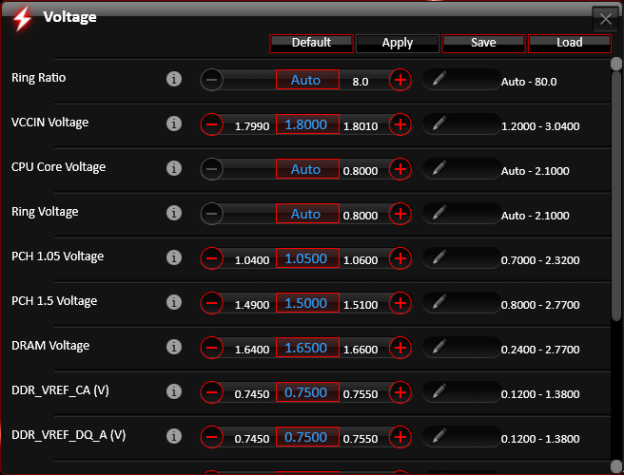Open info for PCH 1.05 Voltage

coord(174,258)
